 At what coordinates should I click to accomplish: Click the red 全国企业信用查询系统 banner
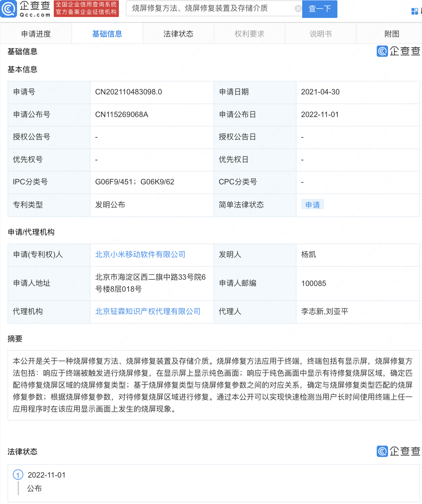86,8
